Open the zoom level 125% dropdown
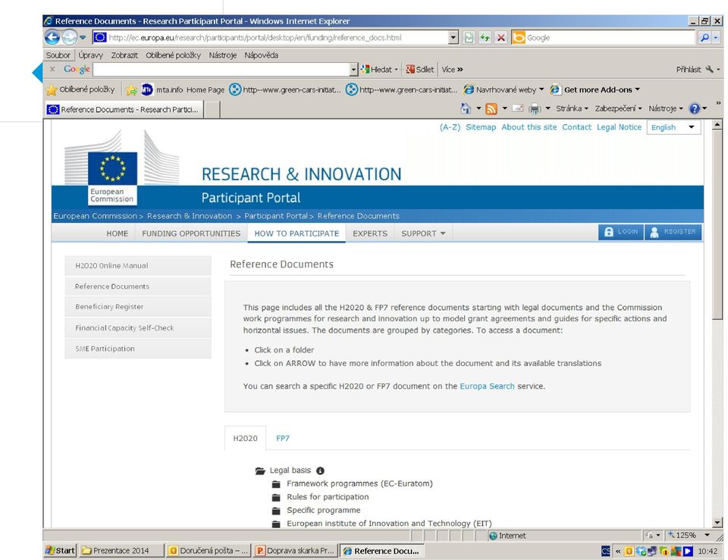Viewport: 728px width, 560px height. [x=707, y=535]
